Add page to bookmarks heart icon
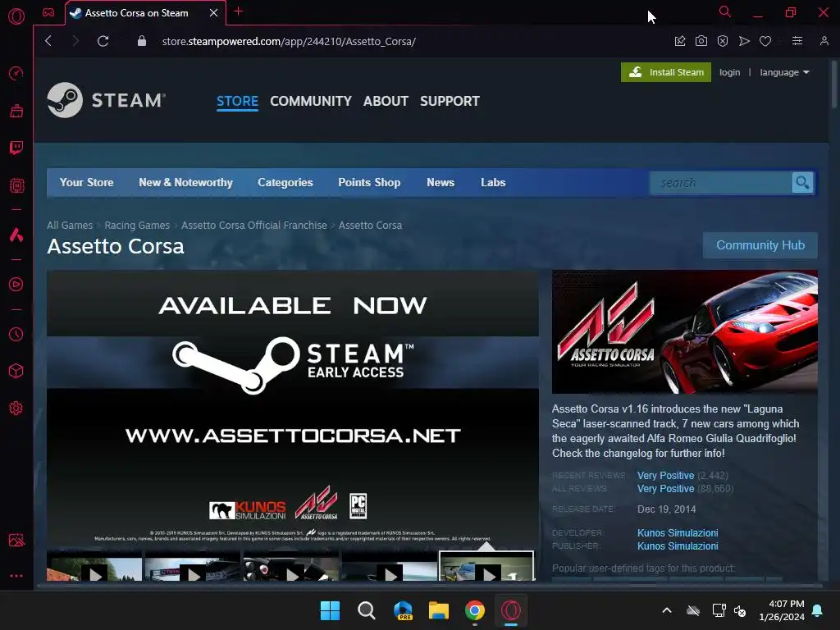 765,41
